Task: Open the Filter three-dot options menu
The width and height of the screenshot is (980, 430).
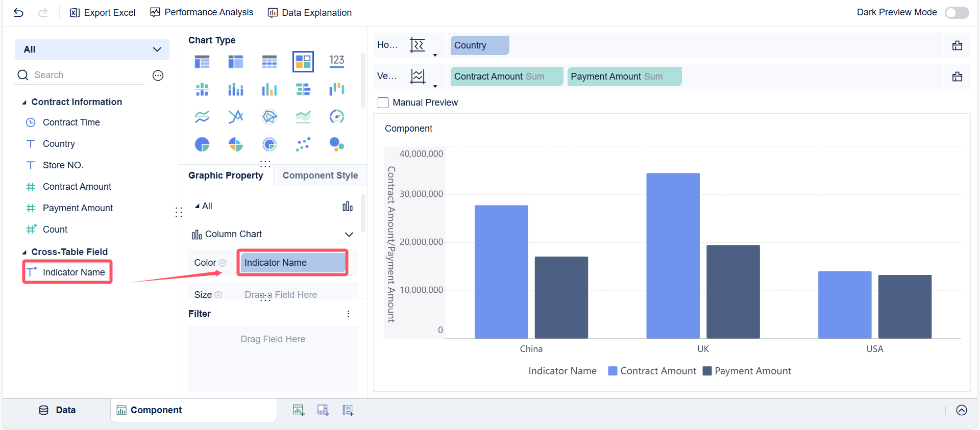Action: pyautogui.click(x=348, y=314)
